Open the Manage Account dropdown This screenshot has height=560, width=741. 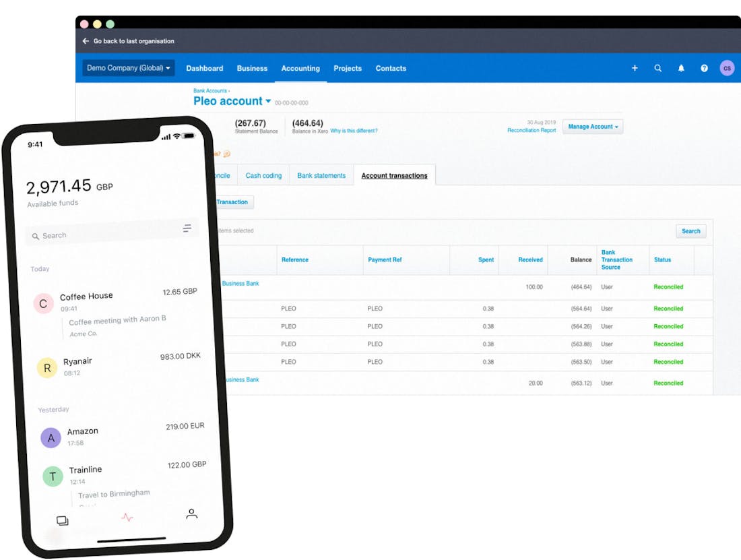(592, 127)
